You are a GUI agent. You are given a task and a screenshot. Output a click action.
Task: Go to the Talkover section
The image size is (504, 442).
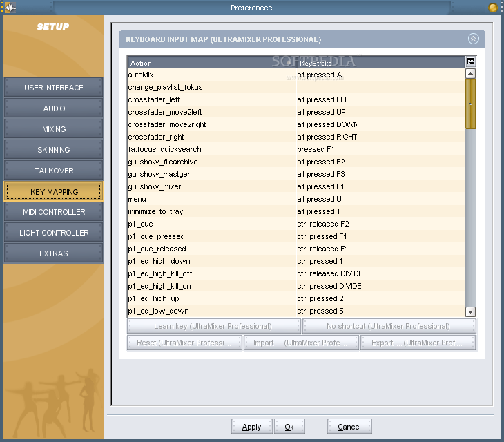coord(53,171)
